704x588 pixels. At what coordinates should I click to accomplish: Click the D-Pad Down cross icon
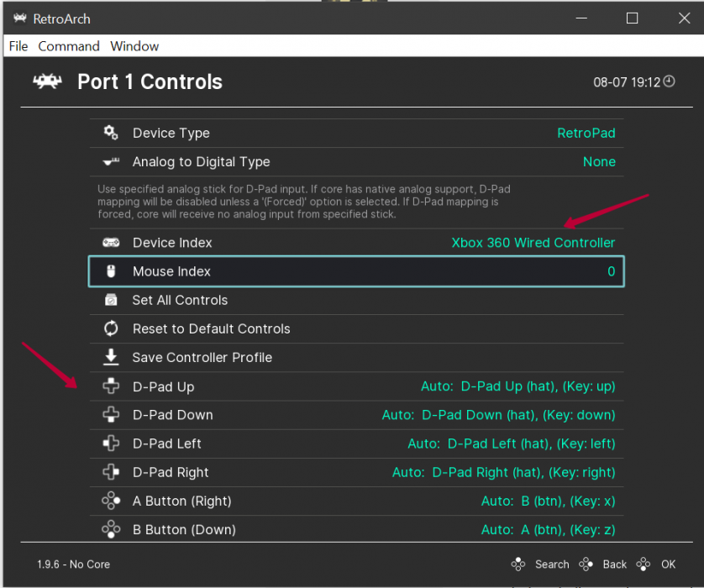tap(111, 415)
